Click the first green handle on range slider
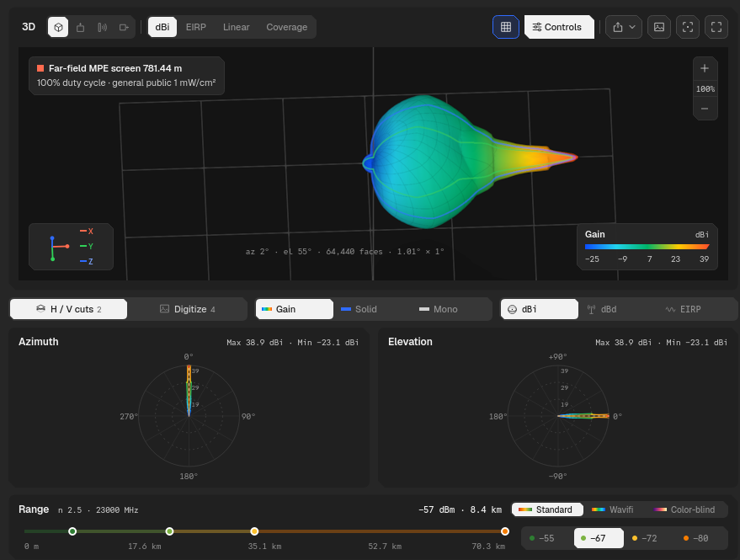Image resolution: width=740 pixels, height=560 pixels. pos(72,531)
